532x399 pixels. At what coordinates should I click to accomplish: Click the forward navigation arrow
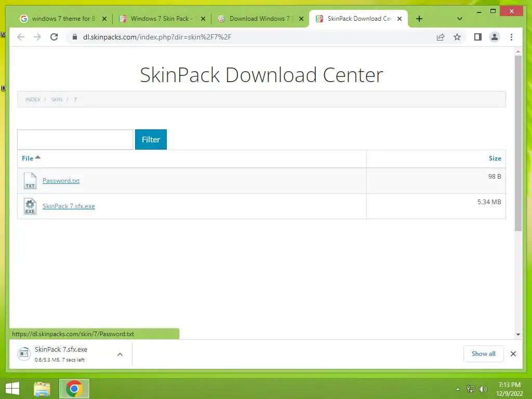tap(37, 37)
